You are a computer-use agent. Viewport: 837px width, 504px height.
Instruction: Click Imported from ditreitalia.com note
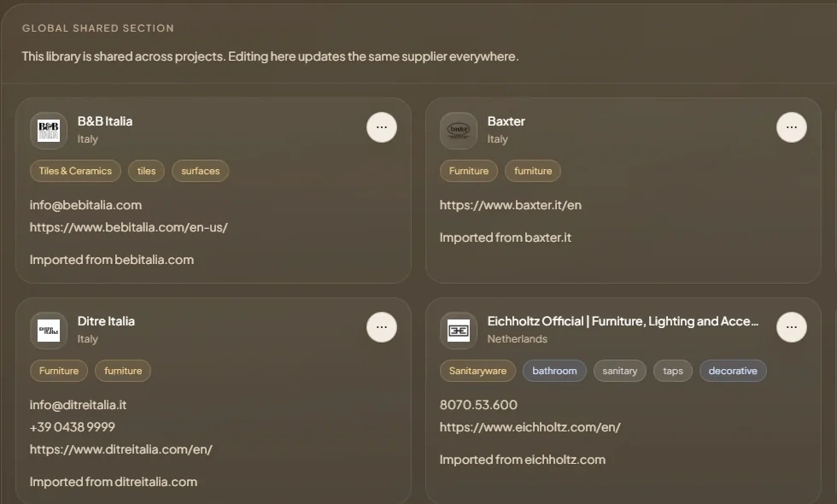point(113,482)
